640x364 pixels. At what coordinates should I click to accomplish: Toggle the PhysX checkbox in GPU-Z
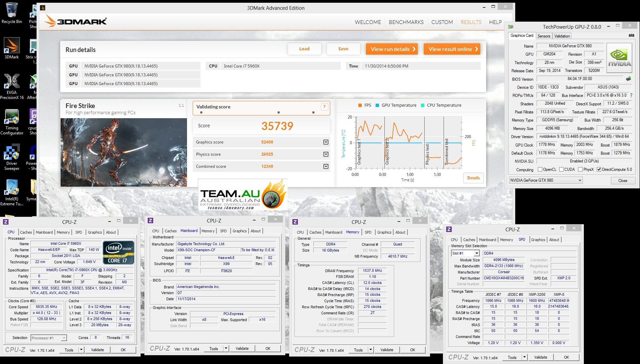click(580, 170)
